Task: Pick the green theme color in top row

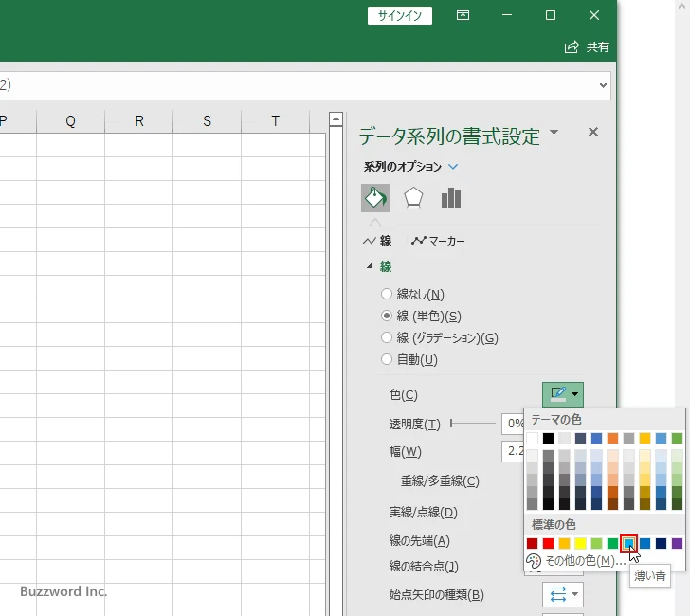Action: coord(678,438)
